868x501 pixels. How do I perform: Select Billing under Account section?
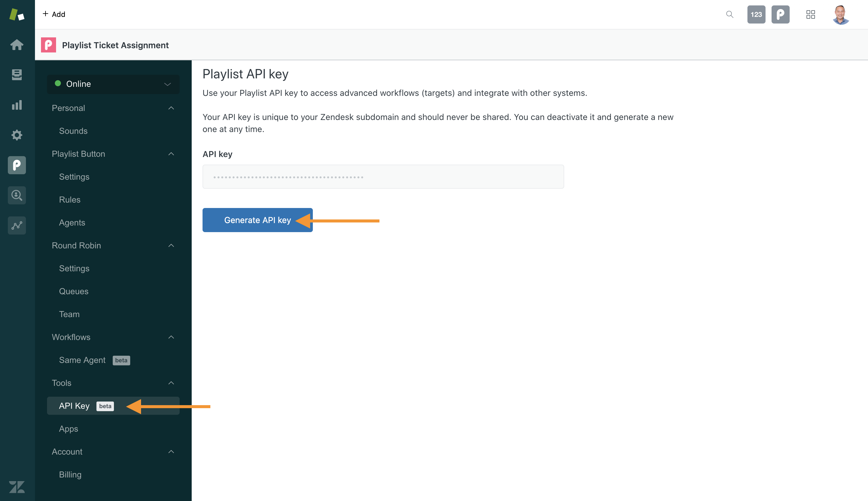click(x=70, y=474)
